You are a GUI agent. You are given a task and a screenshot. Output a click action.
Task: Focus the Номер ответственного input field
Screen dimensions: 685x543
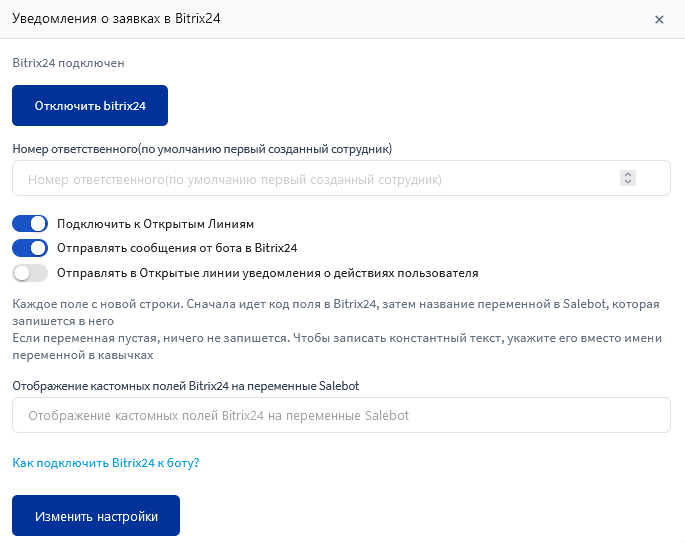pyautogui.click(x=341, y=178)
